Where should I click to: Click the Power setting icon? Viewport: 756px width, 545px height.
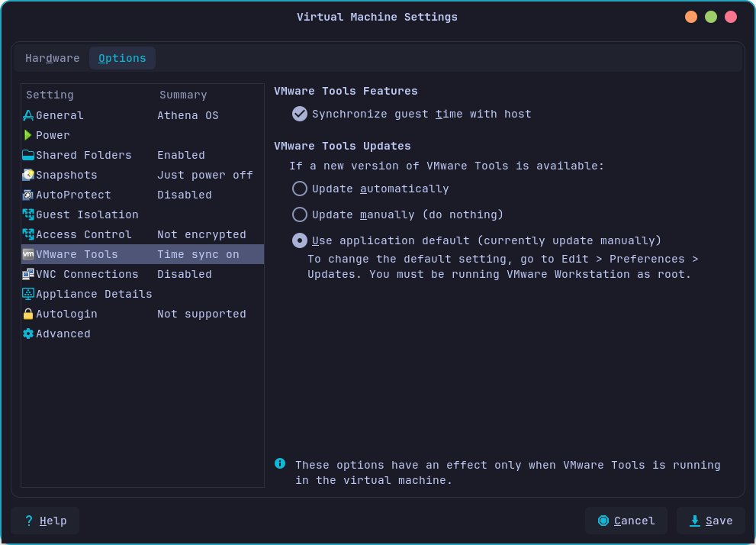pyautogui.click(x=29, y=135)
